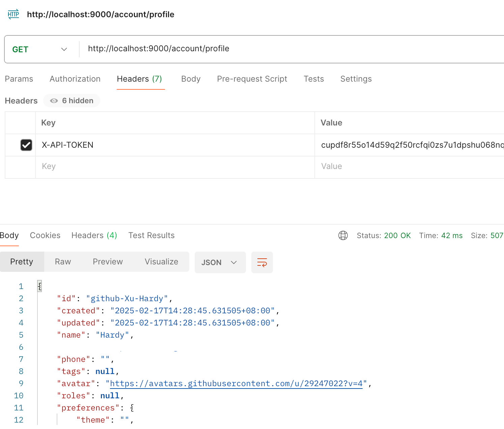Click the empty Key placeholder field
This screenshot has height=429, width=504.
[175, 166]
